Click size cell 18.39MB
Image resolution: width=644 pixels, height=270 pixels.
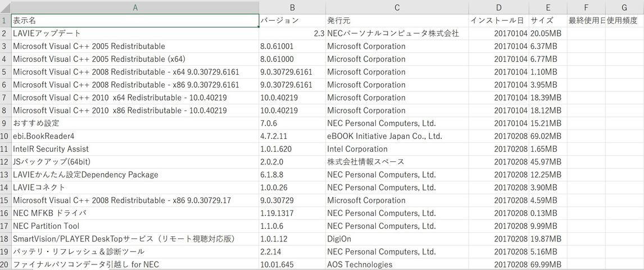[x=548, y=97]
